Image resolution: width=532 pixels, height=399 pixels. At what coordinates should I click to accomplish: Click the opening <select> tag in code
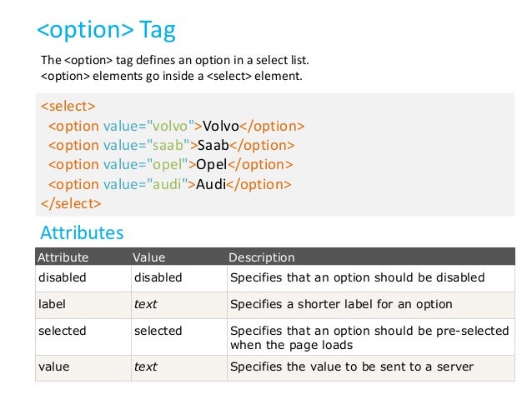point(68,106)
